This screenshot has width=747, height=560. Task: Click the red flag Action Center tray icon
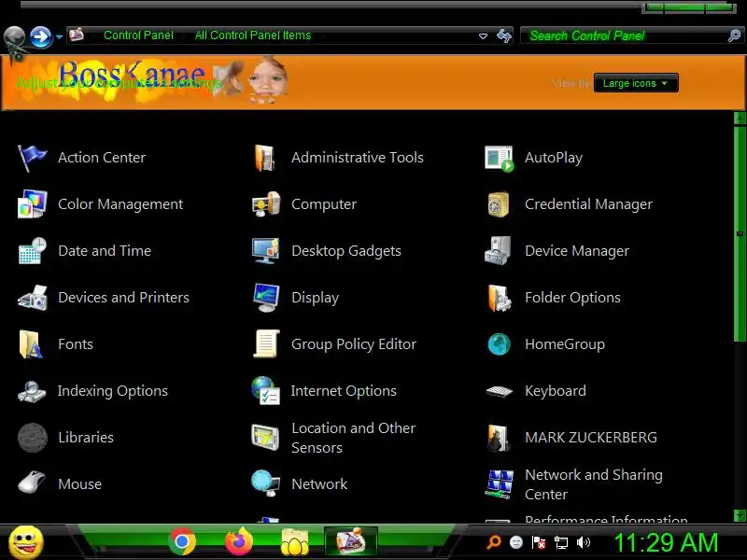tap(539, 542)
